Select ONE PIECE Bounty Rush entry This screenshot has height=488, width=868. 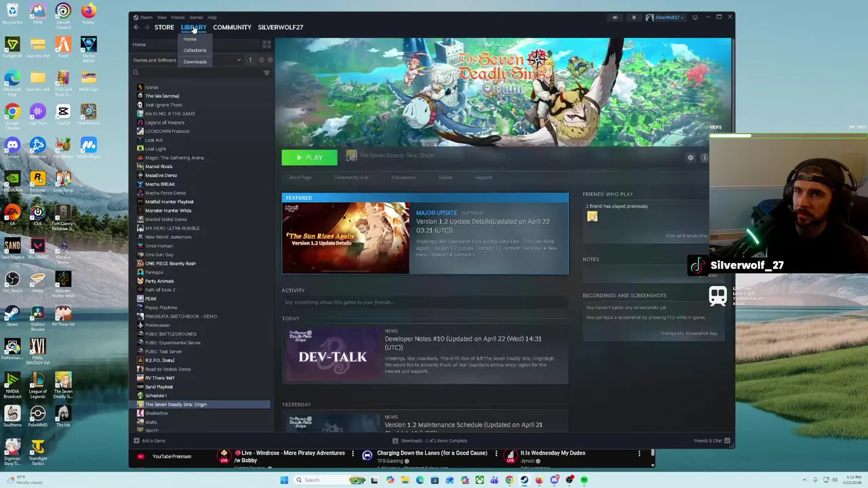click(x=170, y=264)
